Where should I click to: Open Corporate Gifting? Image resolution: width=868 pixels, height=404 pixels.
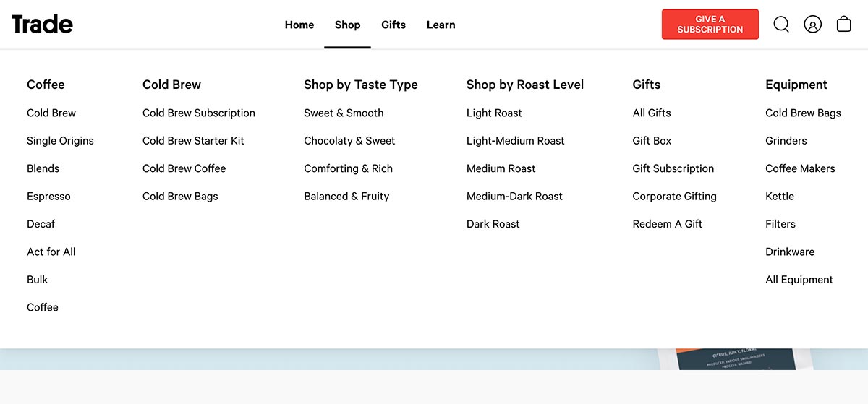tap(675, 197)
